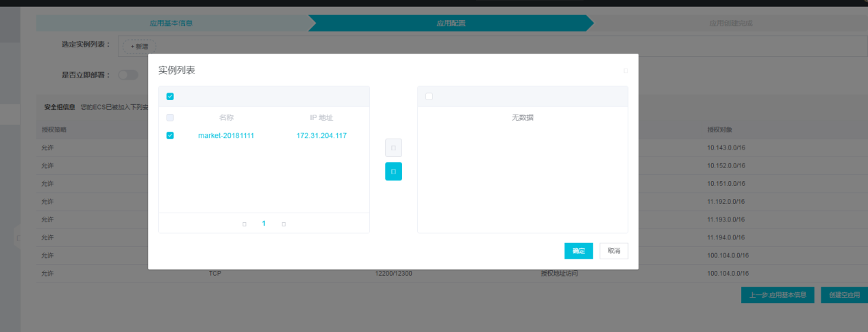868x332 pixels.
Task: Uncheck the market-20181111 instance checkbox
Action: point(170,135)
